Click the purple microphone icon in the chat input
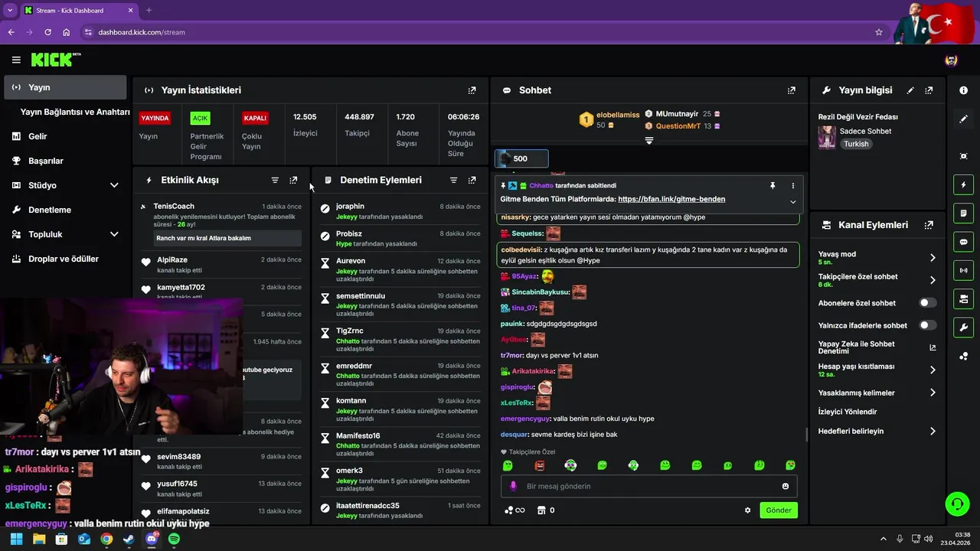 pyautogui.click(x=513, y=486)
